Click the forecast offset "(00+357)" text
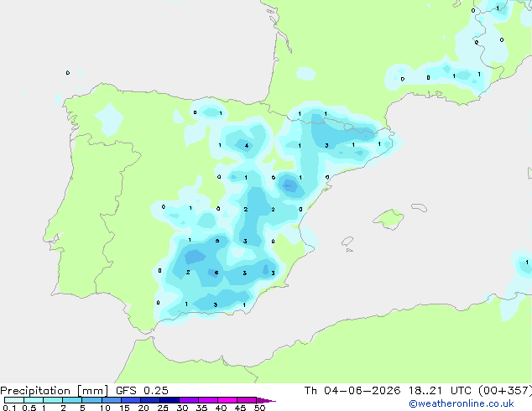 (505, 391)
